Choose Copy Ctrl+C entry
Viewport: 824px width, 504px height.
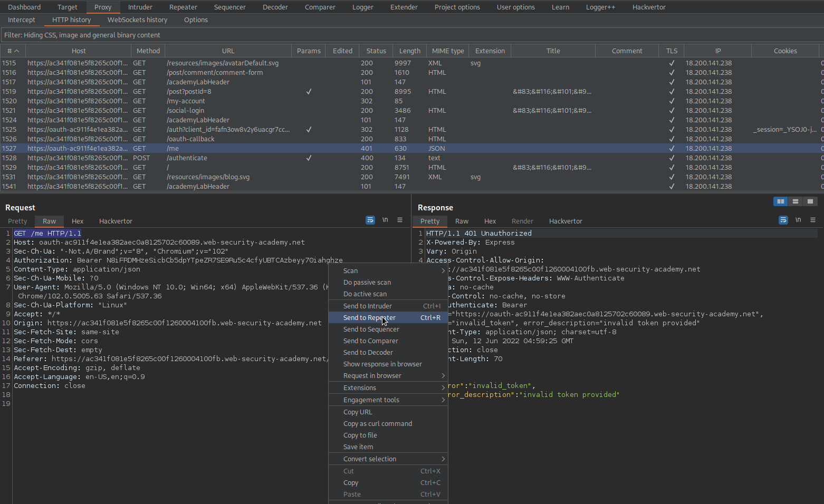click(388, 482)
